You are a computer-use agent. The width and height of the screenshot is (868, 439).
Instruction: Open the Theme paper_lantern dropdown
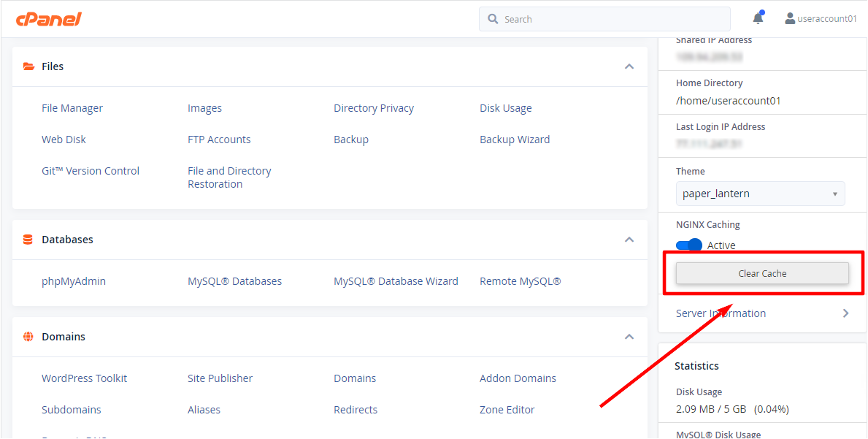point(760,194)
